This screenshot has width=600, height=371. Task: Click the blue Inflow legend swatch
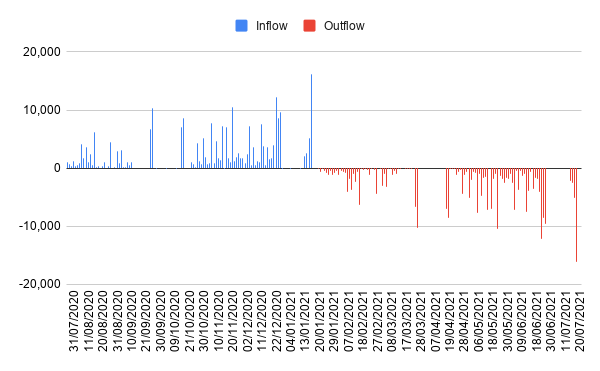coord(241,26)
